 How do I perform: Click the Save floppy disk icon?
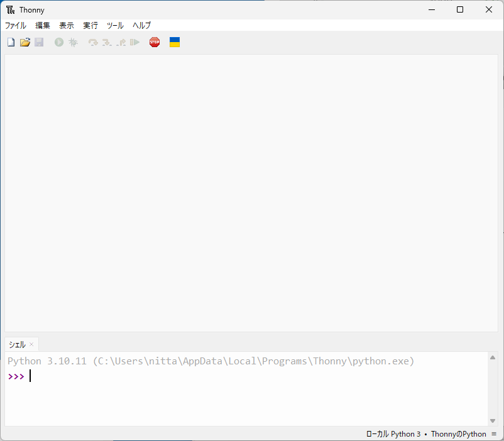click(x=39, y=42)
